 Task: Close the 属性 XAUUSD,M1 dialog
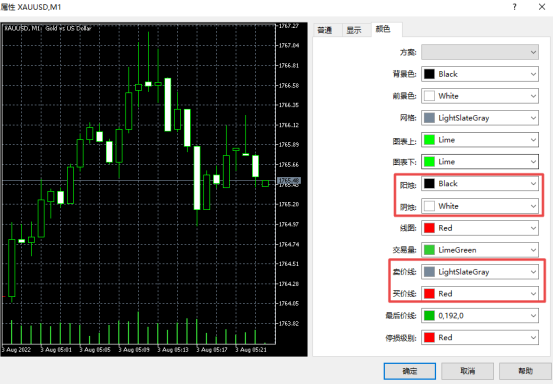tap(542, 7)
